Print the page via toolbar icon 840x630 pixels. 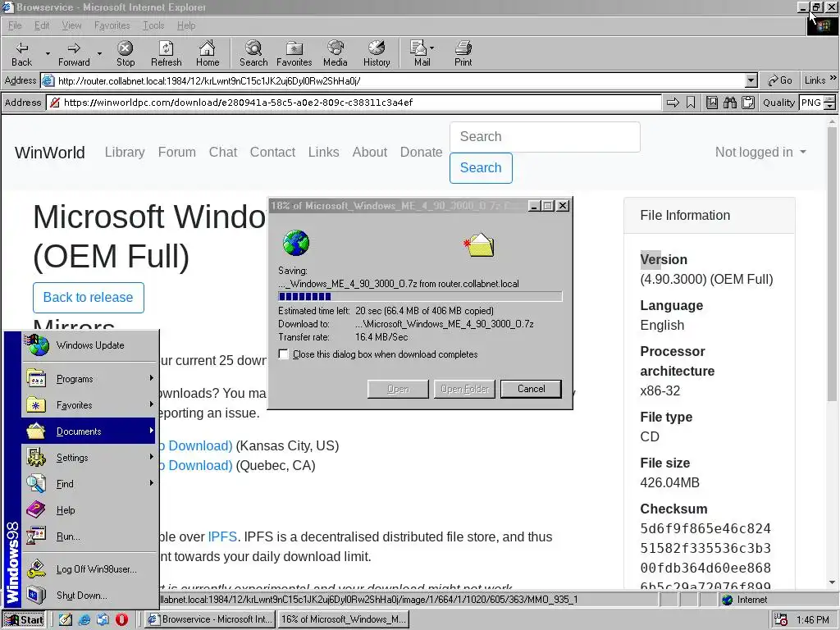pyautogui.click(x=463, y=48)
